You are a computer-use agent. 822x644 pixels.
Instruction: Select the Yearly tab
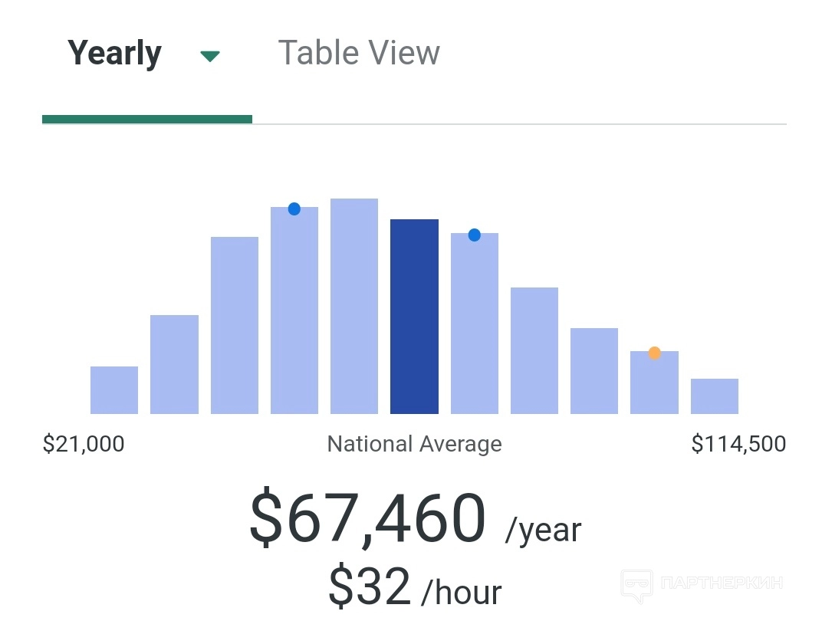(x=115, y=54)
